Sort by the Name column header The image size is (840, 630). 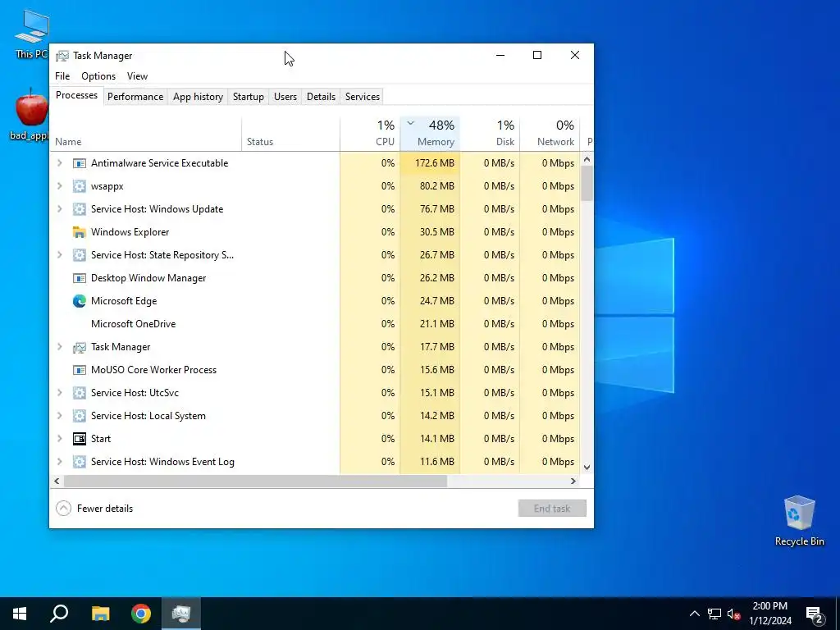pyautogui.click(x=146, y=134)
